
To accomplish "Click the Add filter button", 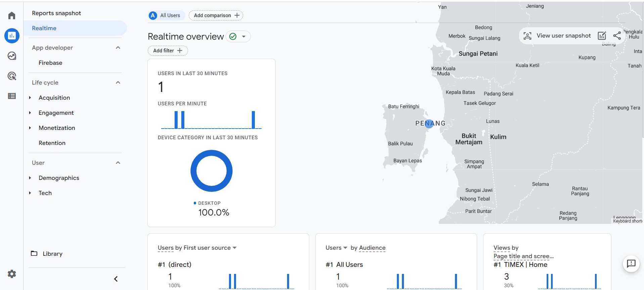I will (x=168, y=51).
